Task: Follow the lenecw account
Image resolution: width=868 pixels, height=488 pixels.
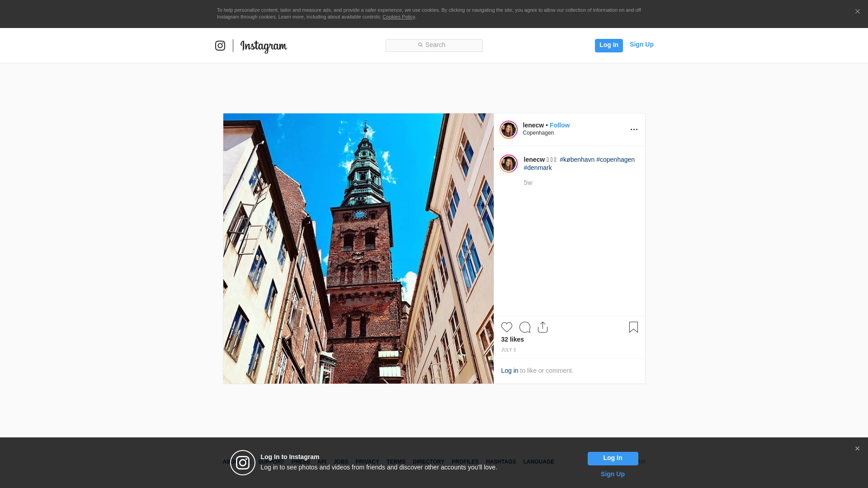Action: pyautogui.click(x=559, y=125)
